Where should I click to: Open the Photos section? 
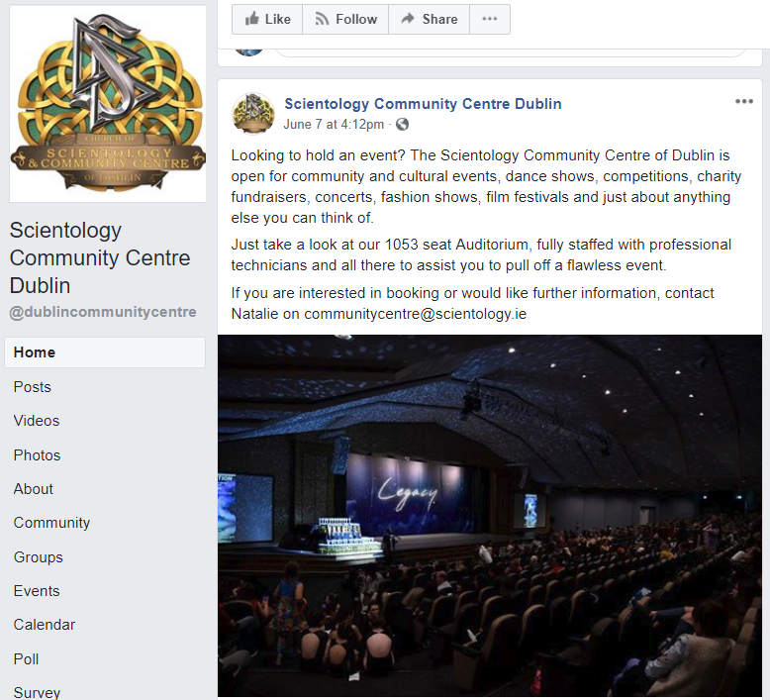[x=37, y=455]
